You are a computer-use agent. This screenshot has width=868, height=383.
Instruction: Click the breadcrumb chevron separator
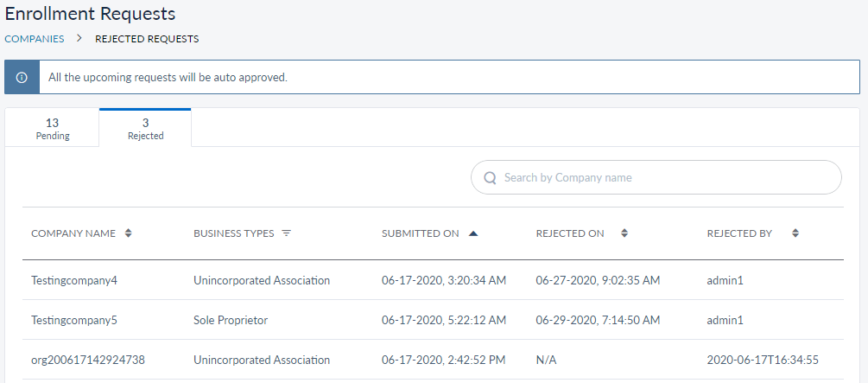click(79, 39)
